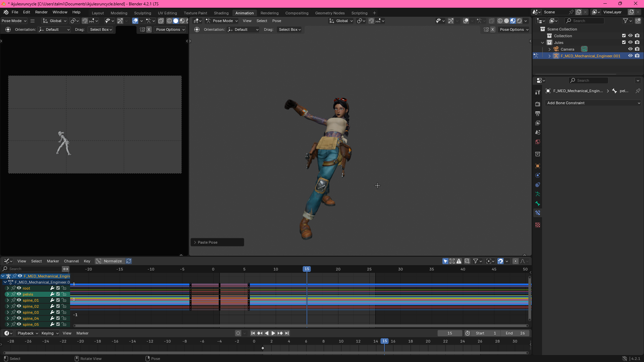Uncheck Collection's exclude checkbox in outliner

(624, 36)
